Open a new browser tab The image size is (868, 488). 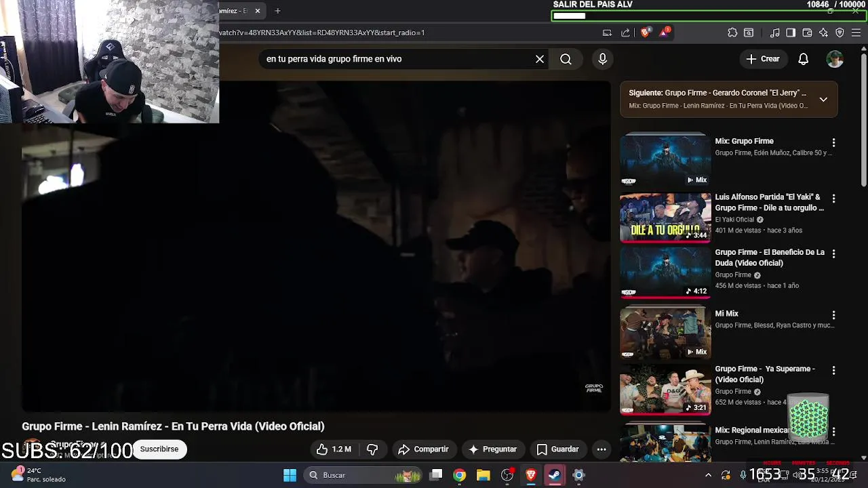tap(277, 11)
